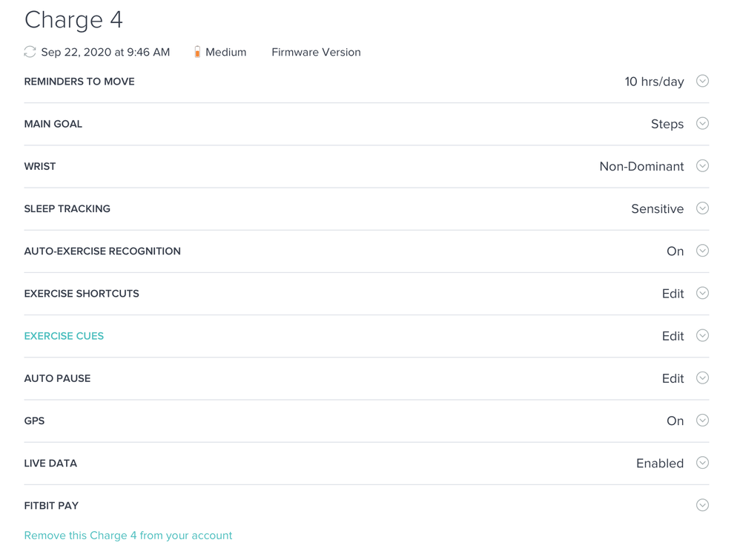Click Edit next to Auto Pause
The height and width of the screenshot is (560, 740).
[673, 378]
